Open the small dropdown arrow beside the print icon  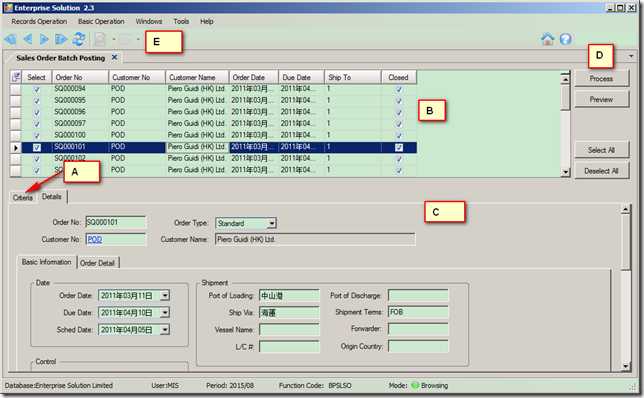click(x=138, y=39)
